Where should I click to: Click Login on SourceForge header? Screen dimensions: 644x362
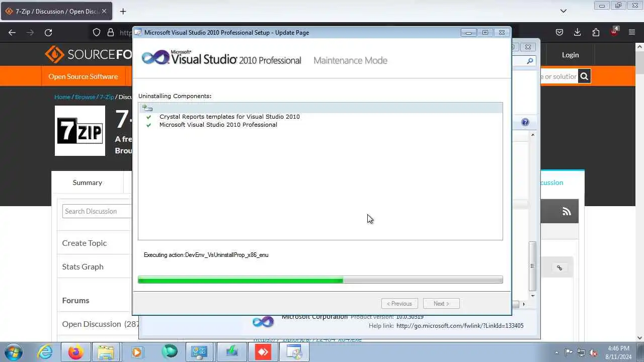tap(570, 55)
